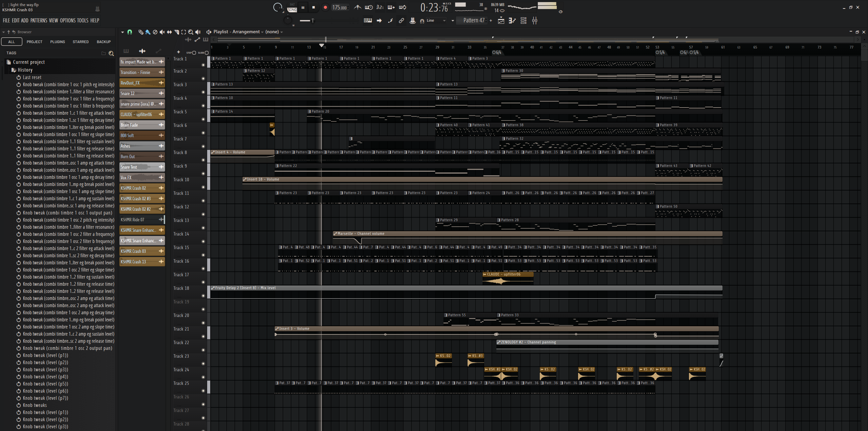The image size is (868, 431).
Task: Select the Slip tool in playlist toolbar
Action: pos(169,32)
